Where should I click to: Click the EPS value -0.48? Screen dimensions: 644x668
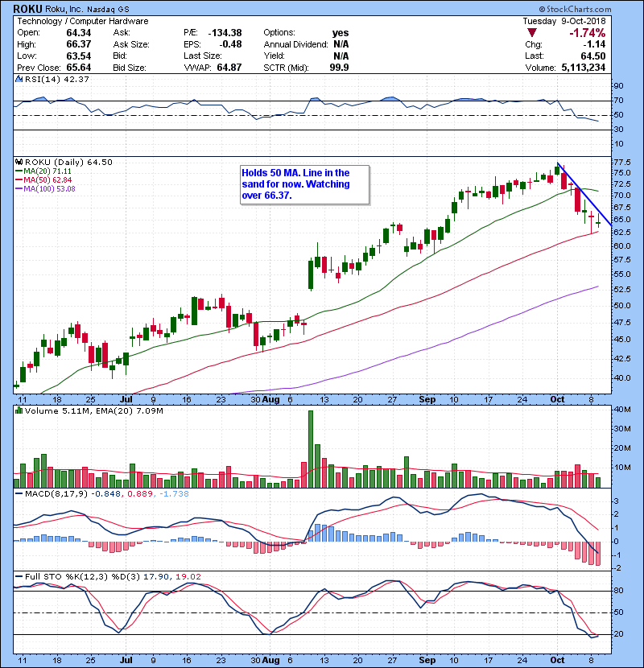(x=230, y=44)
